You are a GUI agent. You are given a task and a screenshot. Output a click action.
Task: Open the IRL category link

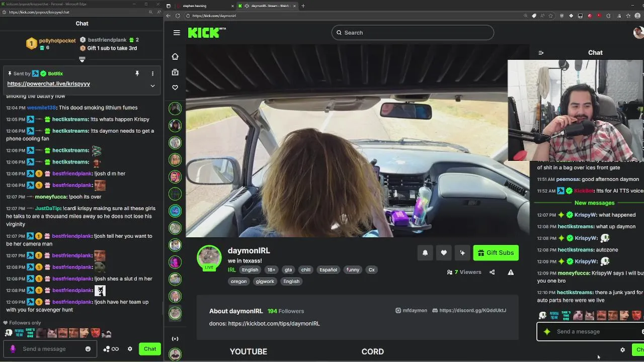point(231,270)
